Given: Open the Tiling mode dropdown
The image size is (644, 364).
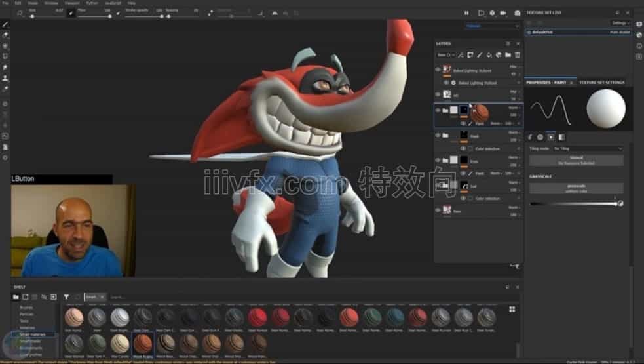Looking at the screenshot, I should [x=588, y=148].
